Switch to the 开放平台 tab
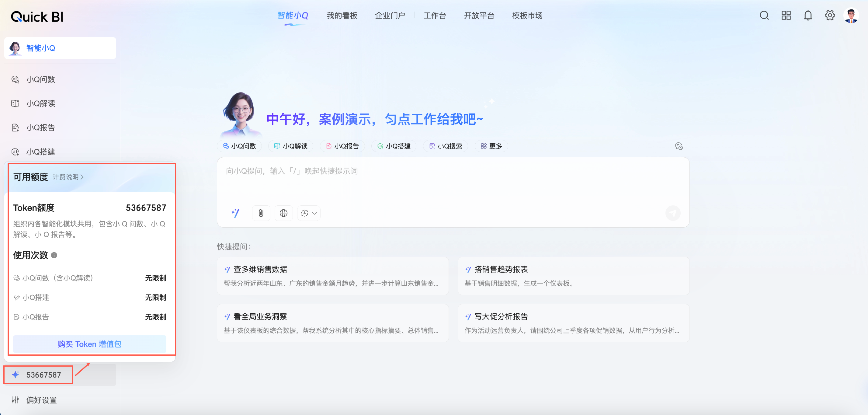868x415 pixels. (479, 16)
